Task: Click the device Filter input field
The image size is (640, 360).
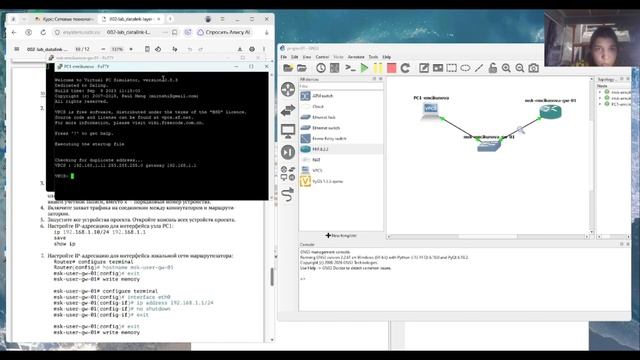Action: pos(341,86)
